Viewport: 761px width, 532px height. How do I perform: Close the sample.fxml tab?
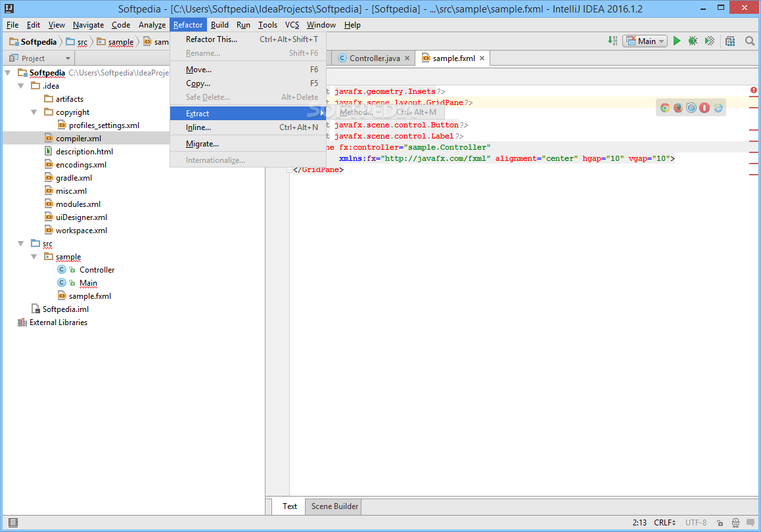[x=482, y=58]
